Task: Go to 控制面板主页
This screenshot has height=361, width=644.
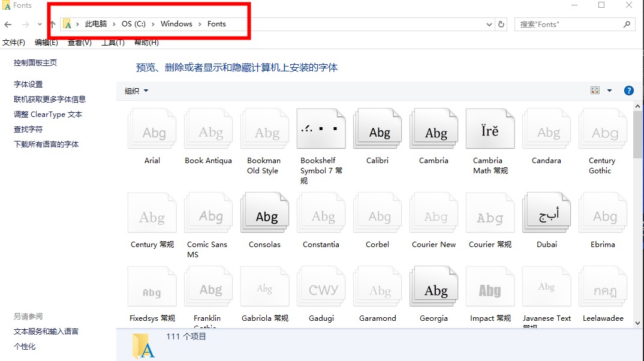Action: click(35, 63)
